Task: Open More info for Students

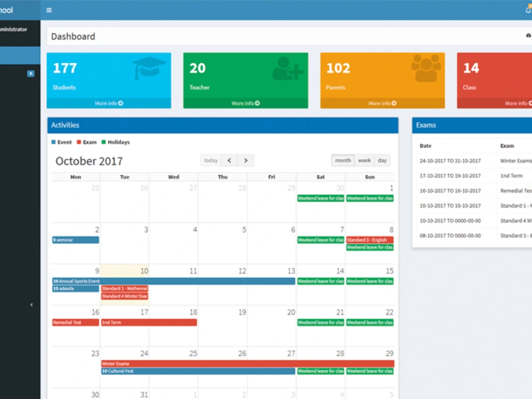Action: pos(109,103)
